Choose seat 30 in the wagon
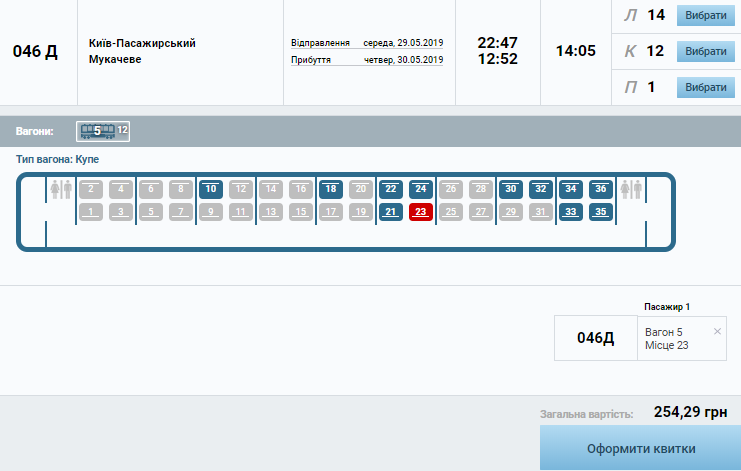 tap(511, 189)
